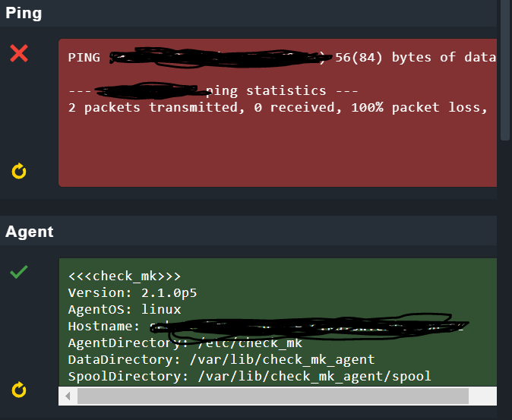Screen dimensions: 512x420
Task: Retry the Ping test with reload icon
Action: [19, 172]
